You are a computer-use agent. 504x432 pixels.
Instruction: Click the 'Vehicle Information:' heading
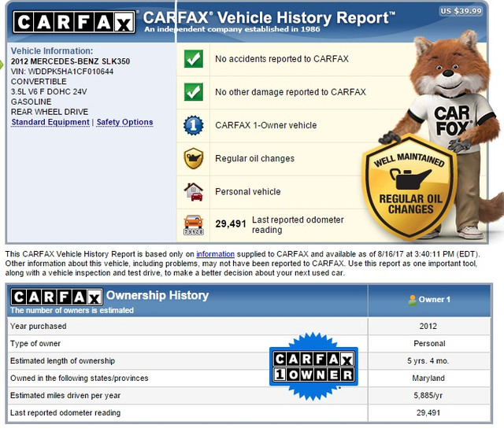pyautogui.click(x=52, y=50)
